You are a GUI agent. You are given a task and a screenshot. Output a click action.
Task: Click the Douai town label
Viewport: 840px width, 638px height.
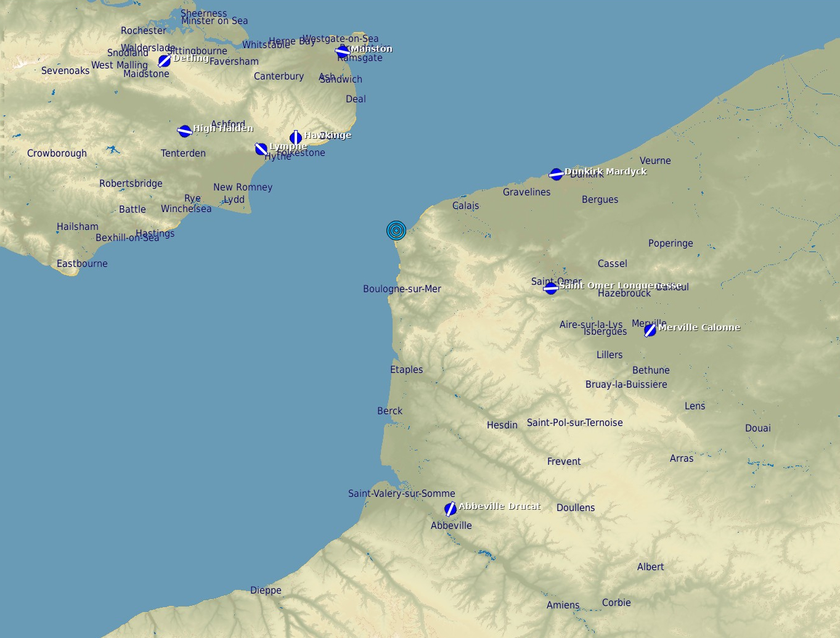757,428
